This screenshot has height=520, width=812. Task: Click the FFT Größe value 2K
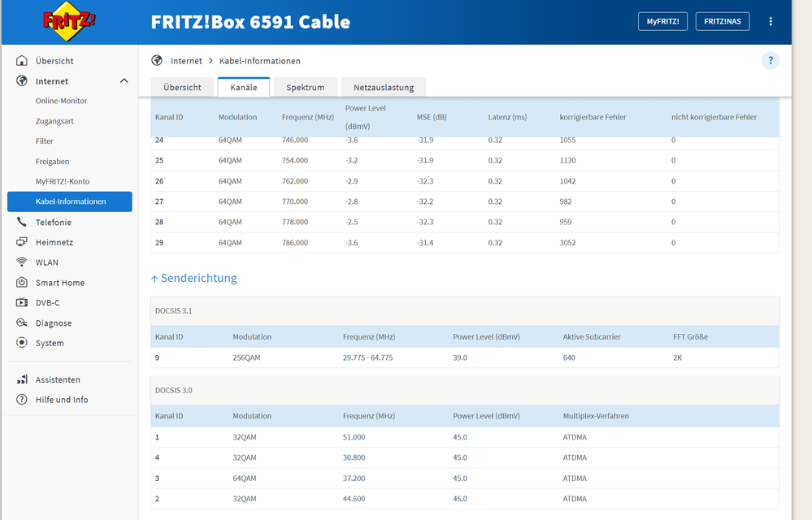tap(678, 357)
